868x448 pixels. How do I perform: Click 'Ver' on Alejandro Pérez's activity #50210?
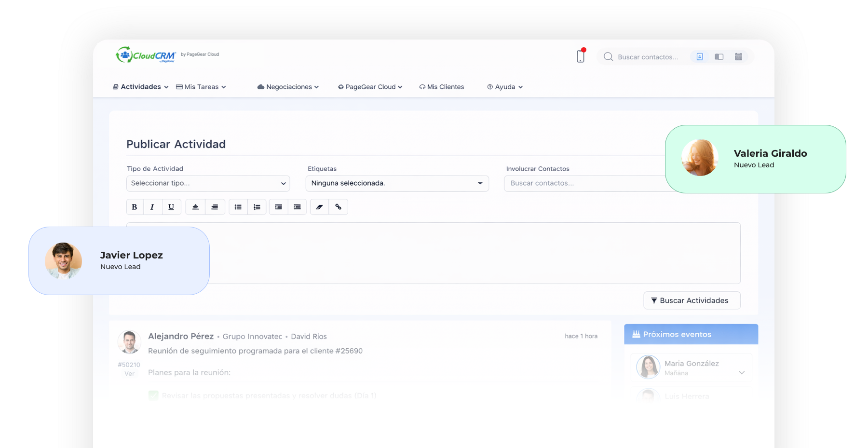point(129,372)
